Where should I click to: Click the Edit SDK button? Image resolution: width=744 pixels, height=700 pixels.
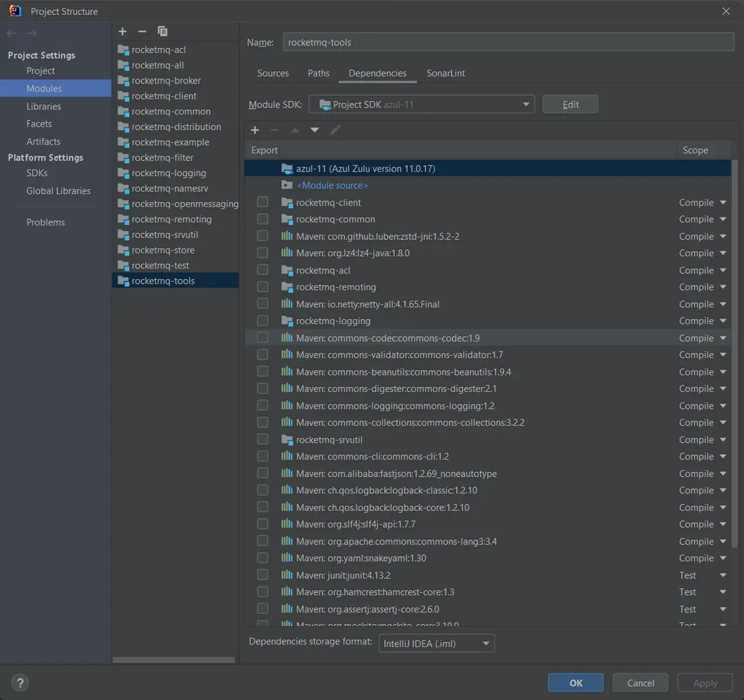[x=570, y=104]
